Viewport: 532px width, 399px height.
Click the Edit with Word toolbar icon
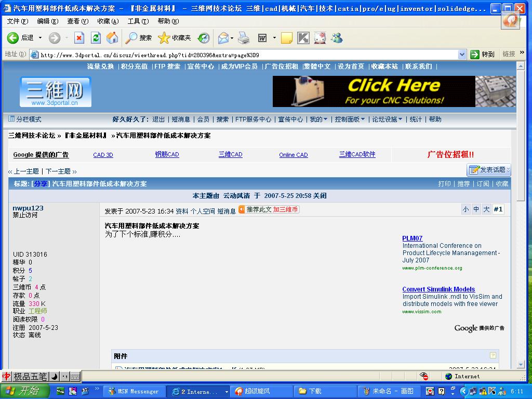point(262,38)
